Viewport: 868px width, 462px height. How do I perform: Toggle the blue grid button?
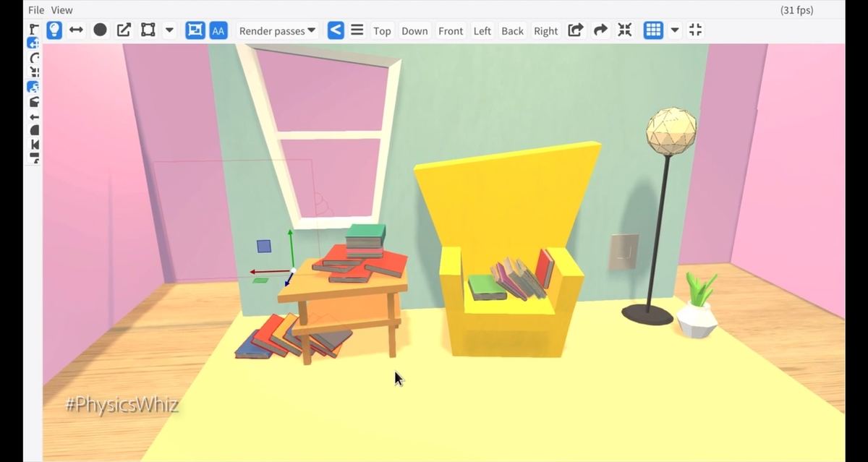coord(653,30)
